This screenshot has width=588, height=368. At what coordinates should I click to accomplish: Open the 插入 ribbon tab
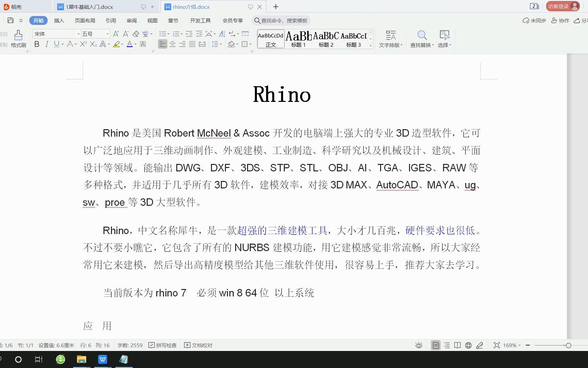click(59, 20)
